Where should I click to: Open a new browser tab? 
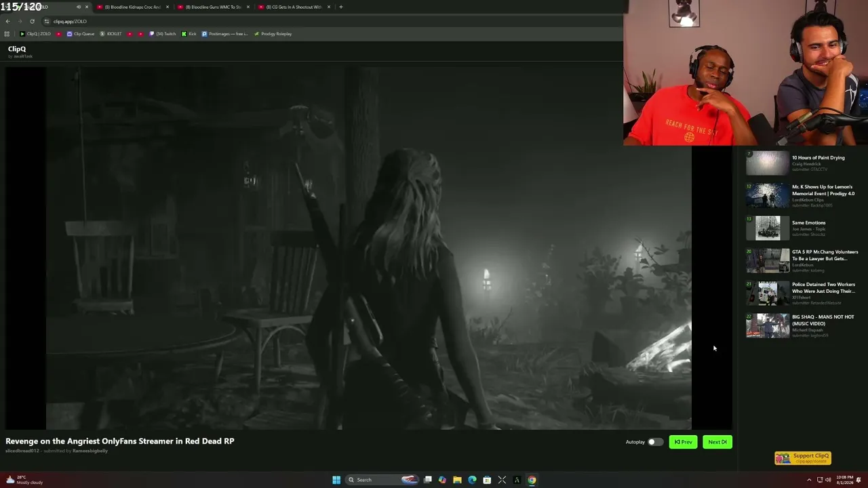point(340,7)
